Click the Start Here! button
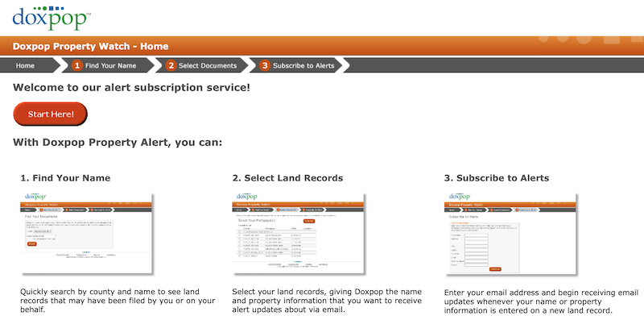 pos(51,114)
